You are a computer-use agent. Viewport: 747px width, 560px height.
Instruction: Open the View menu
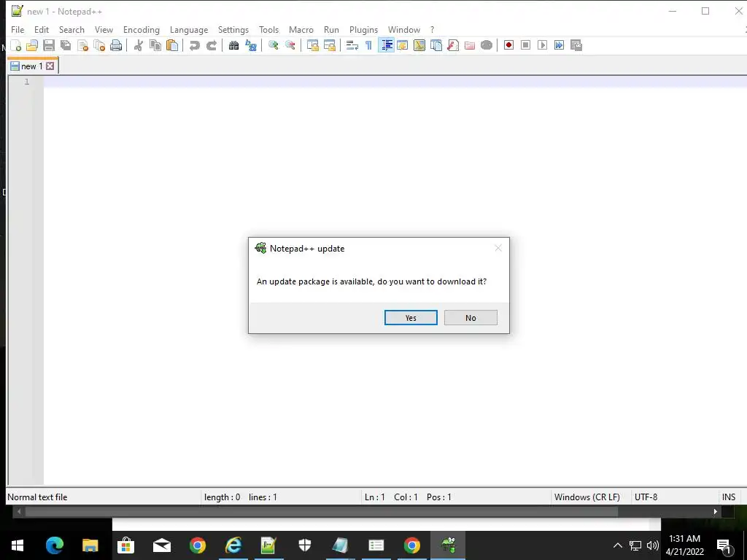(x=104, y=29)
